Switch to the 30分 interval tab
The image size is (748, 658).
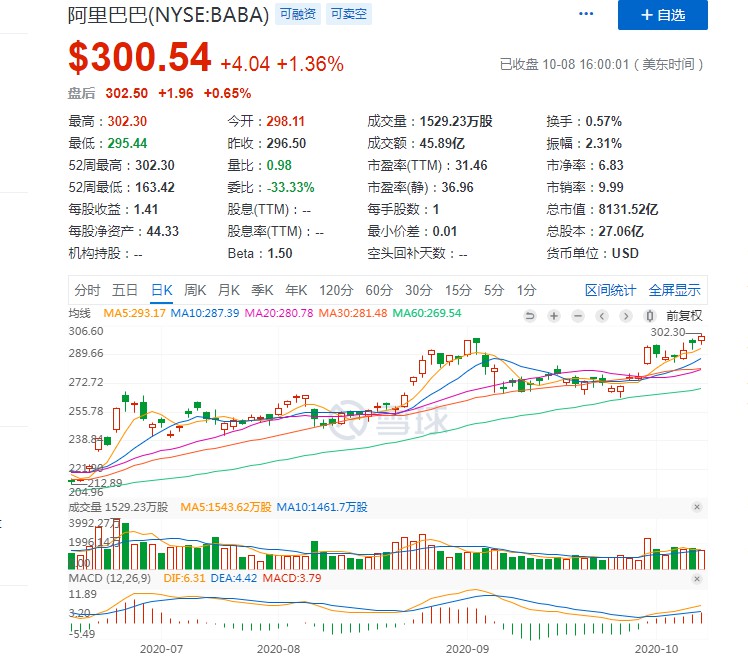click(x=419, y=290)
